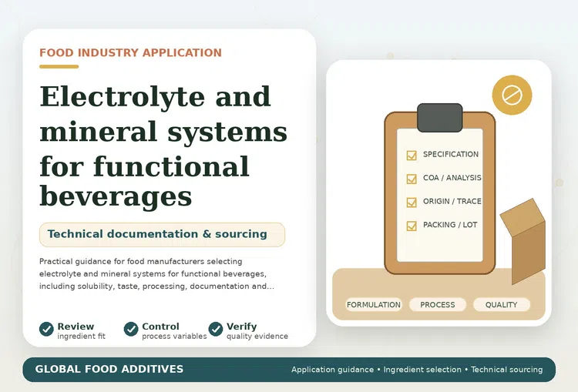Screen dimensions: 578x392
Task: Click the gold underline accent bar
Action: (59, 67)
